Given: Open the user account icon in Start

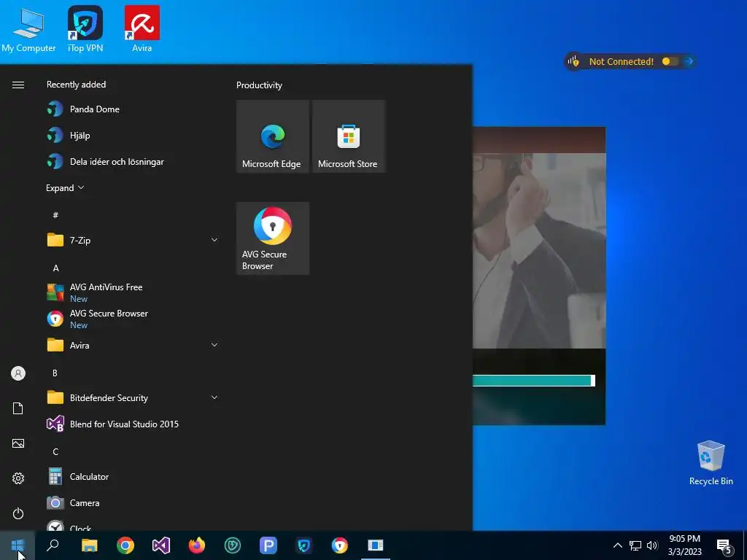Looking at the screenshot, I should 18,373.
